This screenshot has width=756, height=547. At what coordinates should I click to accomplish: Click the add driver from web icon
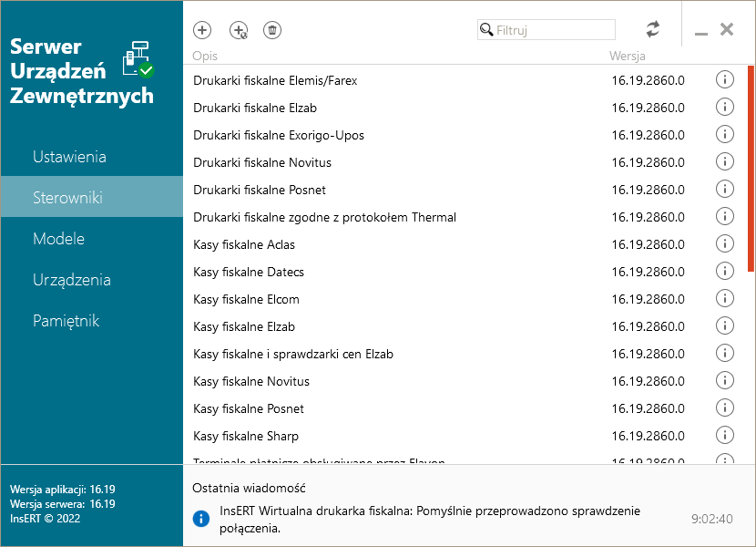[239, 30]
